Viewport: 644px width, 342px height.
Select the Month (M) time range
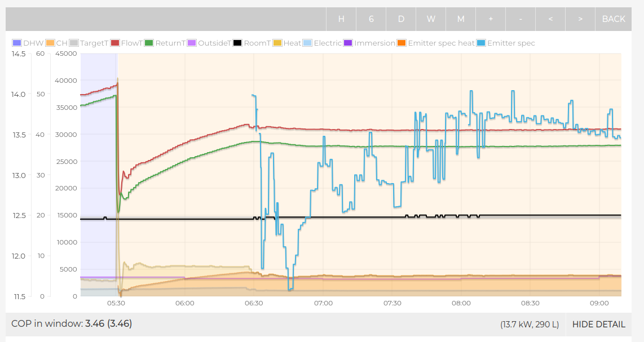pos(461,19)
